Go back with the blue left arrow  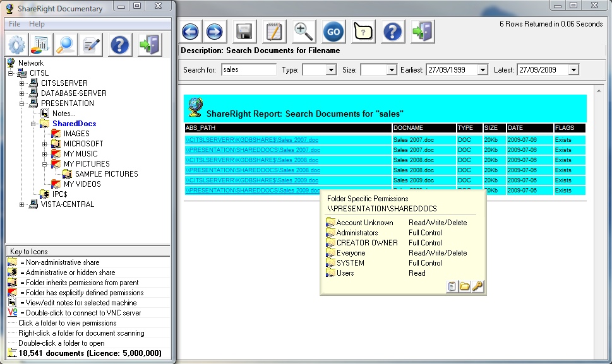pos(190,32)
